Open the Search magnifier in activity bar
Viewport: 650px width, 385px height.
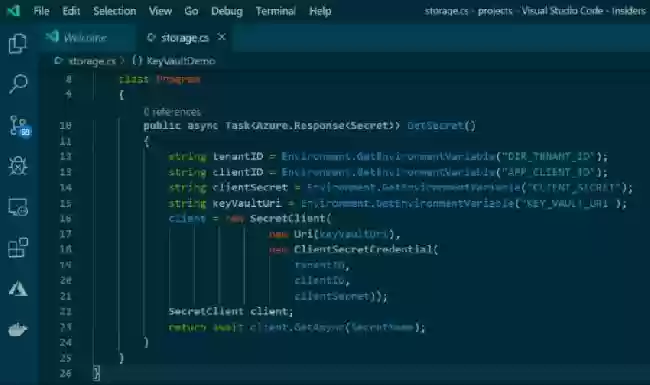tap(18, 84)
